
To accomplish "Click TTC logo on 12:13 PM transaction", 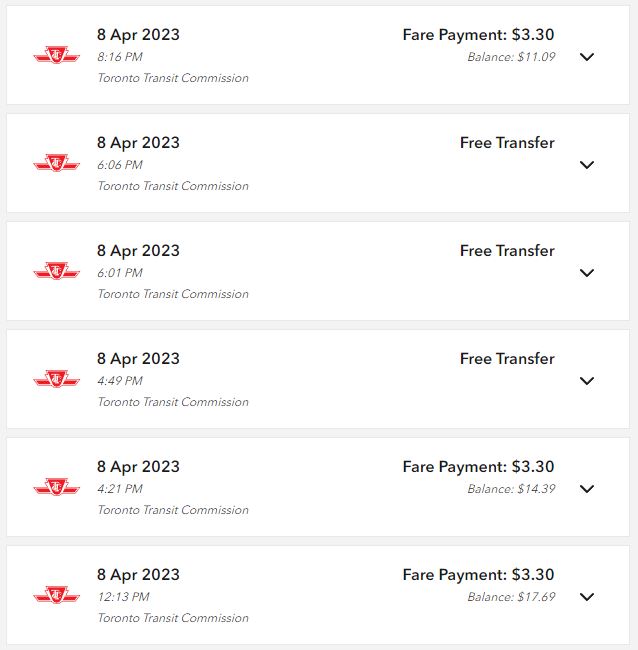I will click(56, 595).
